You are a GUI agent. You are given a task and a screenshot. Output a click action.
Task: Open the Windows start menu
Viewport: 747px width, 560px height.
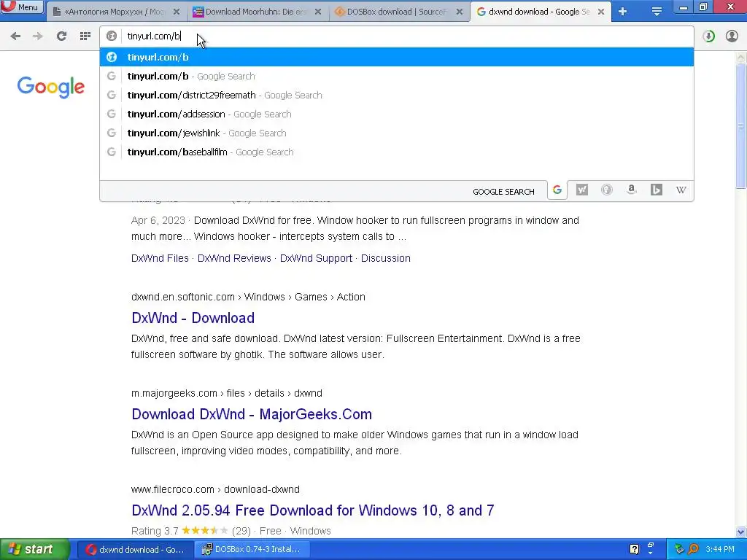click(34, 550)
